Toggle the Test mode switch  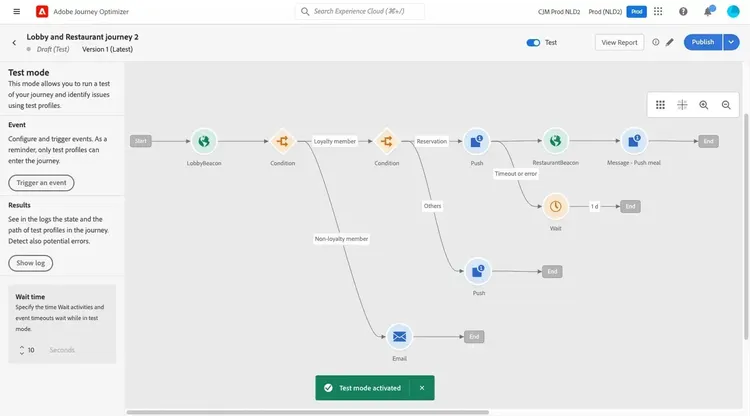tap(533, 43)
